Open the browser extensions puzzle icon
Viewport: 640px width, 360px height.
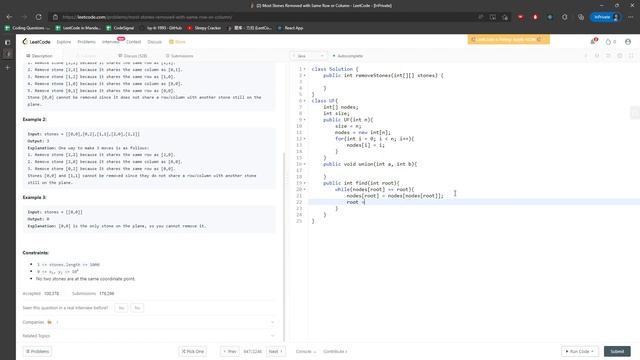click(565, 17)
